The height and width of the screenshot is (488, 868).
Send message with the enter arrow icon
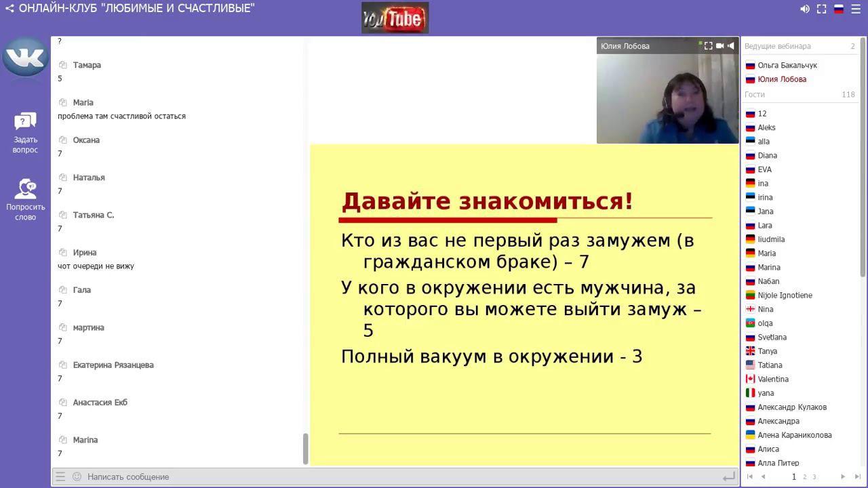coord(729,477)
